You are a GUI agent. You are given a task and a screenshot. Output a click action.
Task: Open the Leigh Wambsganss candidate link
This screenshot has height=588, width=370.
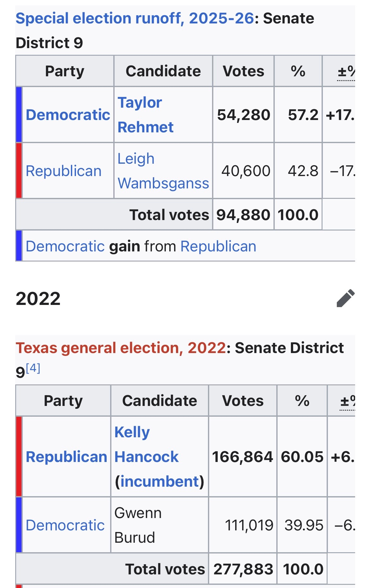[x=163, y=171]
